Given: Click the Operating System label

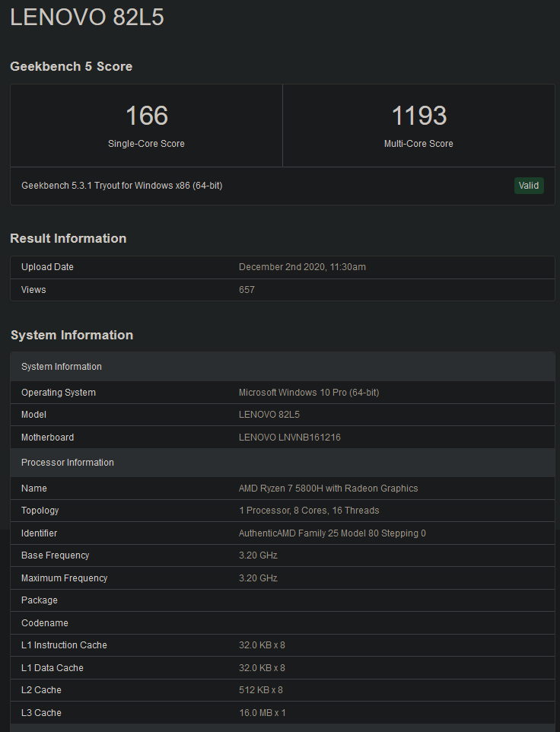Looking at the screenshot, I should [59, 393].
